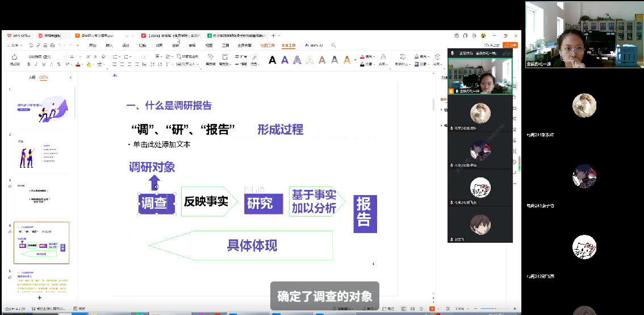Image resolution: width=644 pixels, height=315 pixels.
Task: Toggle bold formatting on selected text
Action: click(30, 65)
